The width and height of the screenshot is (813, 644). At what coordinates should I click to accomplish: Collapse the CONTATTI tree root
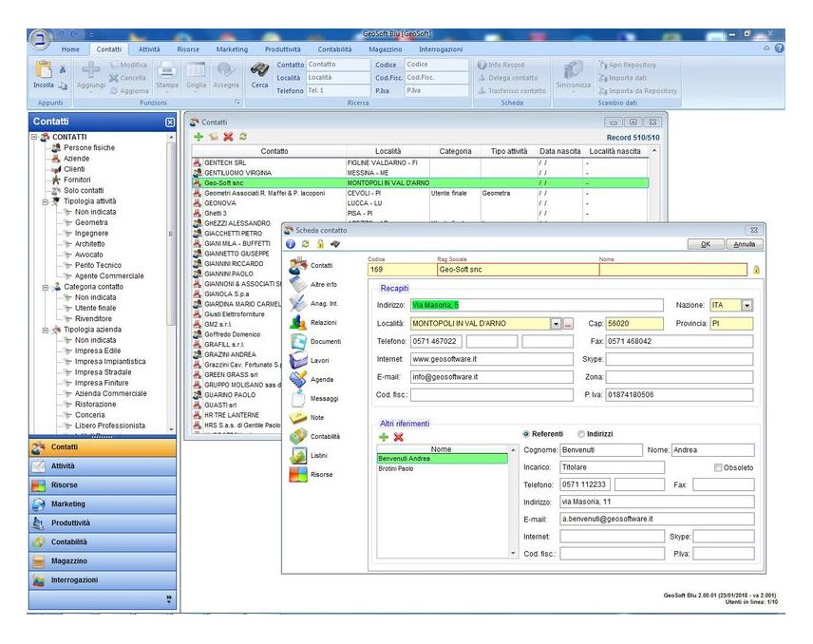coord(34,137)
